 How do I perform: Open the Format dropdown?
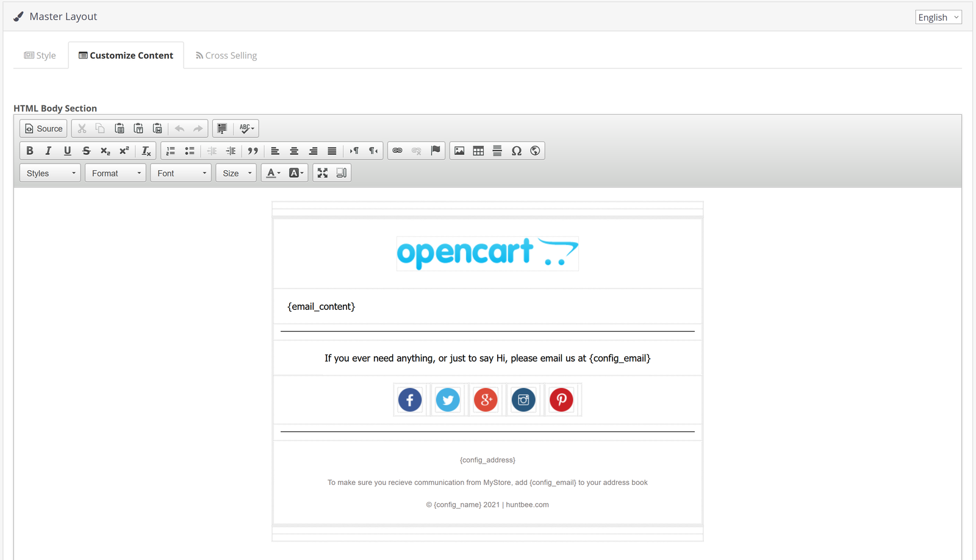coord(115,173)
